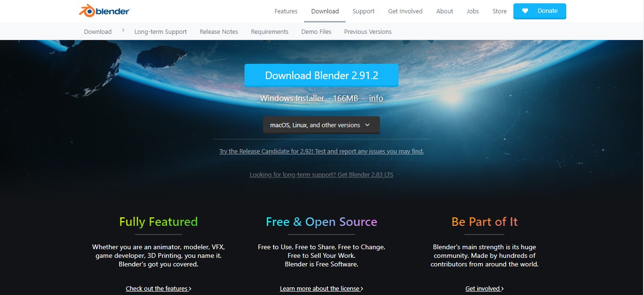Open Previous Versions tab

coord(368,31)
